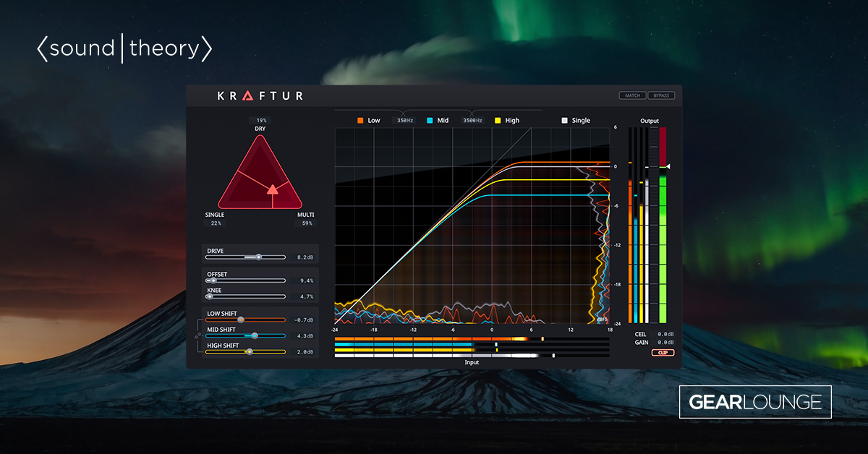Toggle the CLIP button
This screenshot has height=454, width=868.
click(662, 353)
